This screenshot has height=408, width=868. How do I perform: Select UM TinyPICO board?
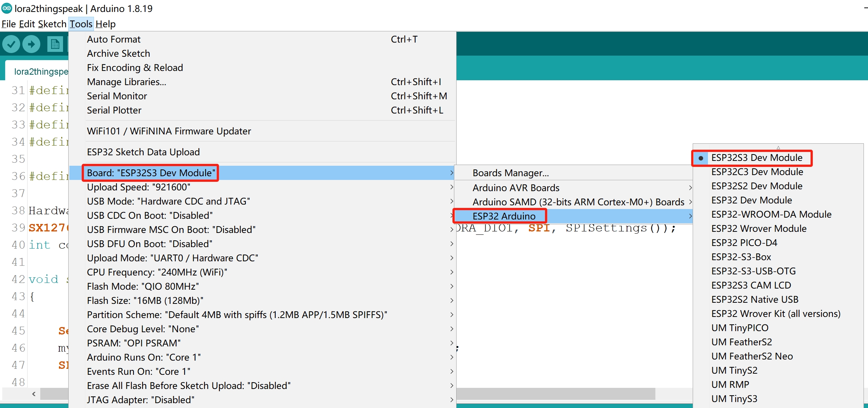(x=778, y=328)
